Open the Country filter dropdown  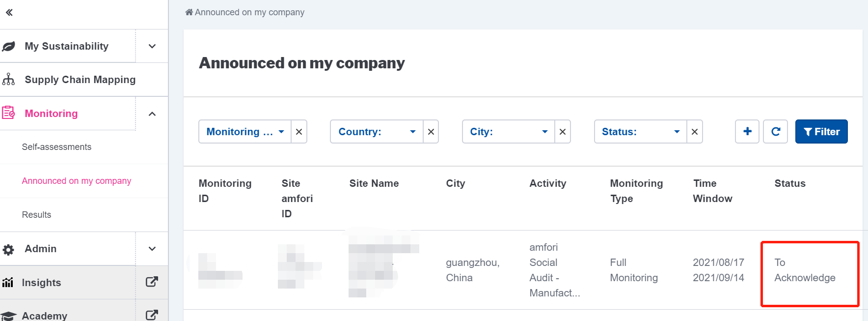[377, 132]
